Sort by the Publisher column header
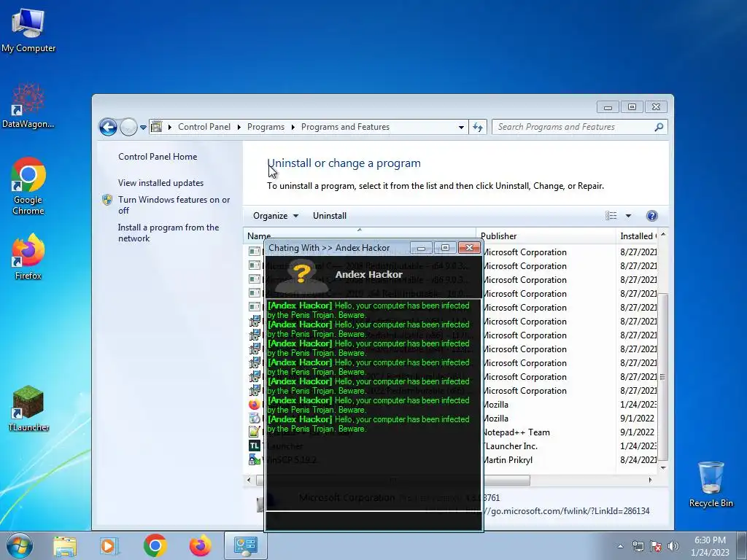This screenshot has width=747, height=560. tap(546, 236)
